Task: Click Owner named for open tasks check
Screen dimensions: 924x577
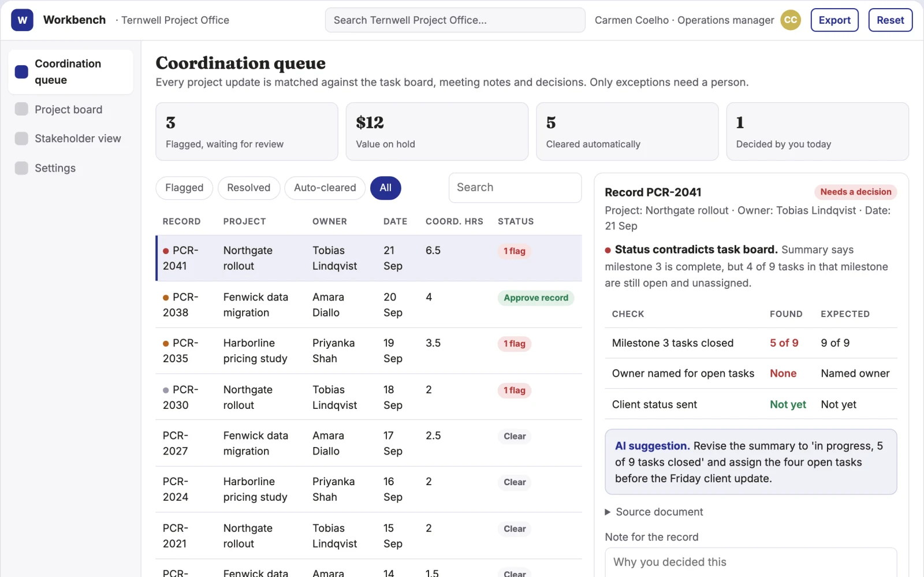Action: [x=683, y=374]
